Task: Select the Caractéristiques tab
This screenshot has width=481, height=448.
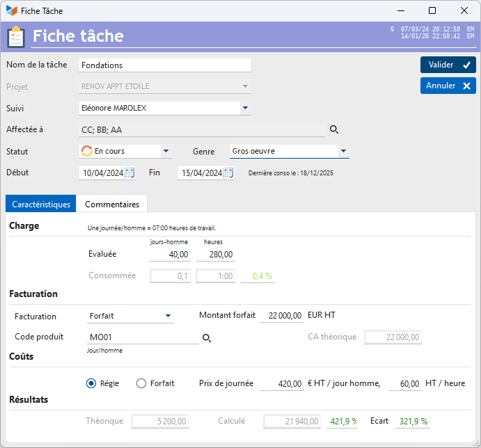Action: (41, 204)
